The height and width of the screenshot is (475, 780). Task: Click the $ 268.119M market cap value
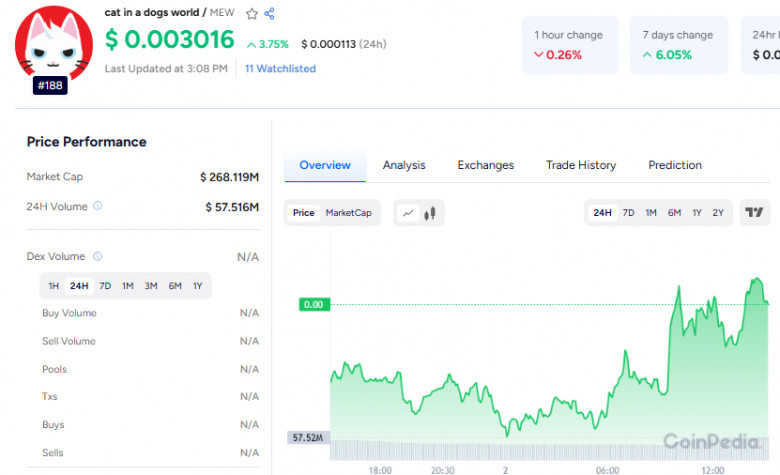pos(229,177)
